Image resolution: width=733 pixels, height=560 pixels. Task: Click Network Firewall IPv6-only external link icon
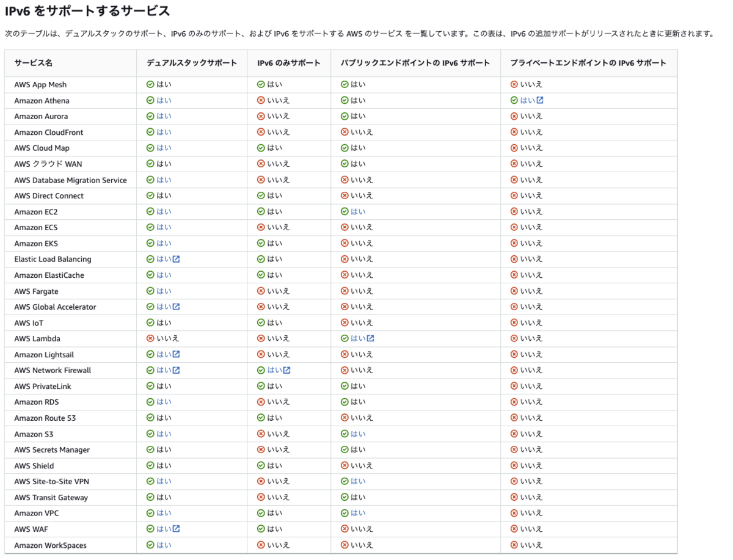287,370
